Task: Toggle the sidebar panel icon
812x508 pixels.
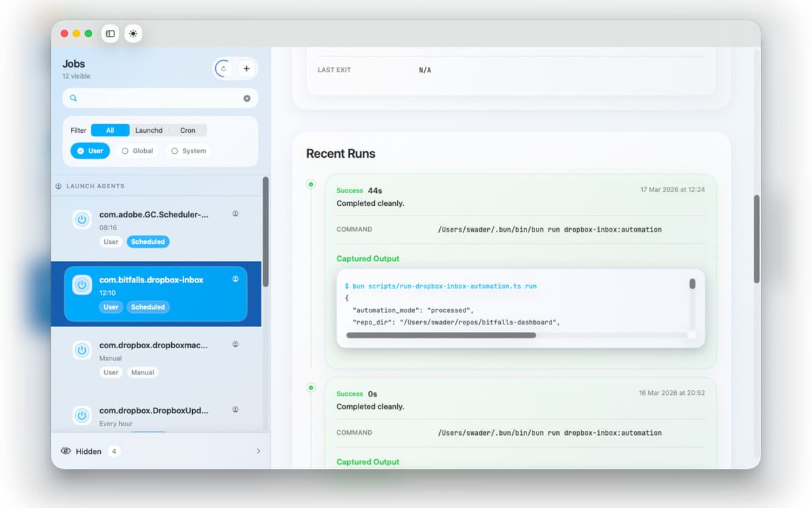Action: pos(110,33)
